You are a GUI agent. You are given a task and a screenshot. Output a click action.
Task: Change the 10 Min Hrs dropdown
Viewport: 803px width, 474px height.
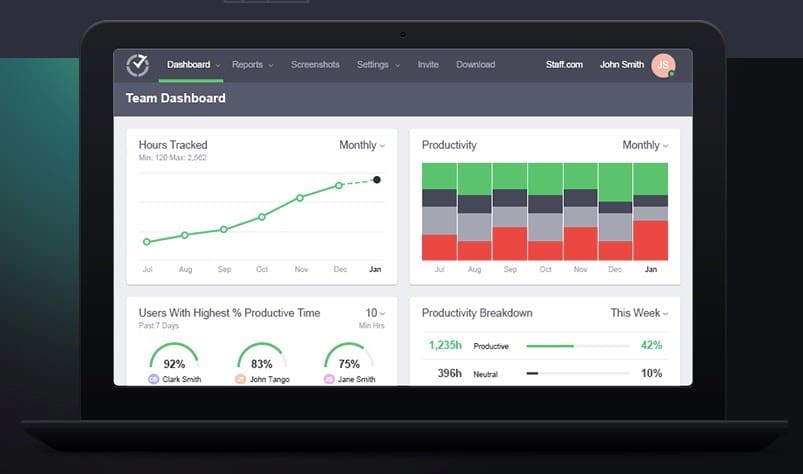point(375,313)
